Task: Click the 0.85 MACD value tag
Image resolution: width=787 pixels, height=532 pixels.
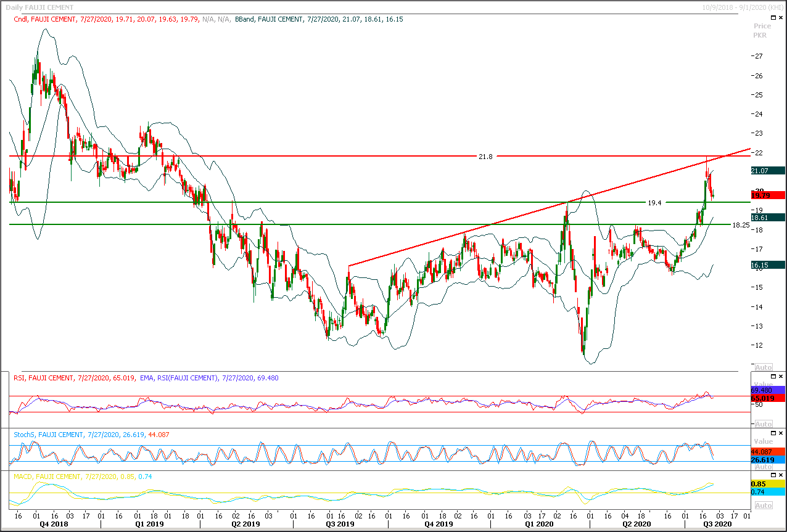Action: coord(768,485)
